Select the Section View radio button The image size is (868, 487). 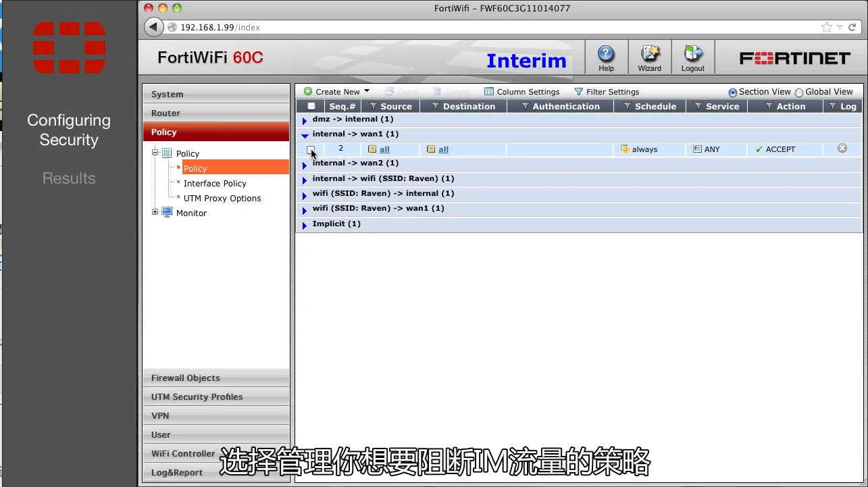733,93
